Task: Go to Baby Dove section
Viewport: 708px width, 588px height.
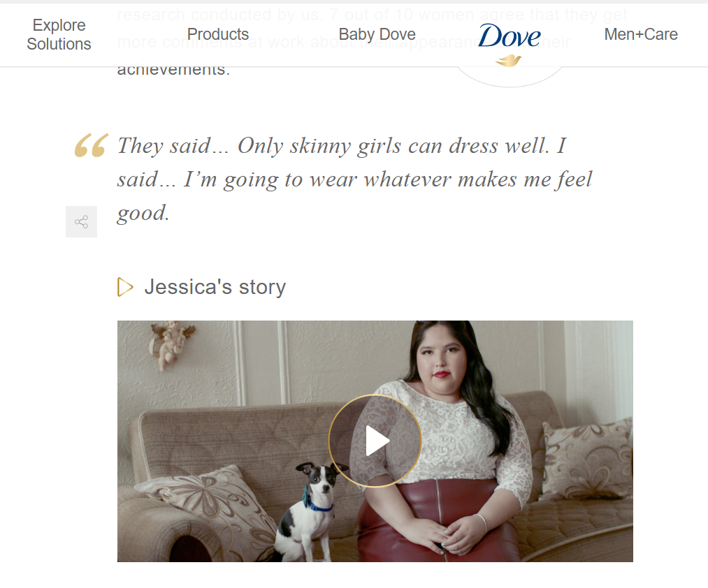Action: [377, 34]
